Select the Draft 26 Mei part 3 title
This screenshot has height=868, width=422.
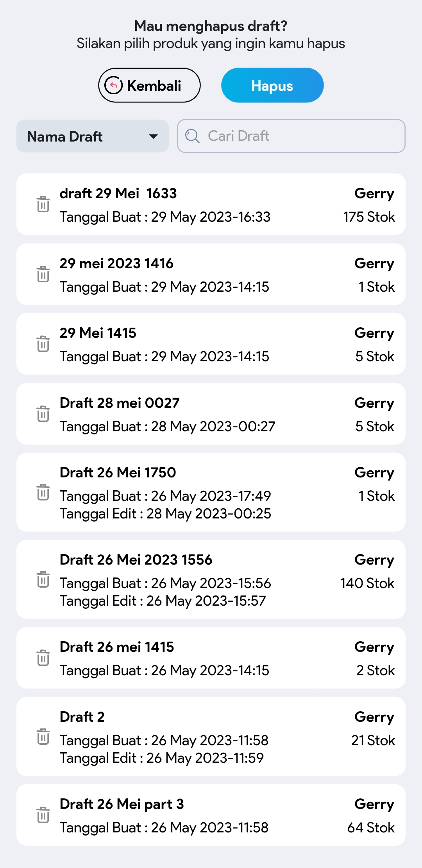coord(122,804)
